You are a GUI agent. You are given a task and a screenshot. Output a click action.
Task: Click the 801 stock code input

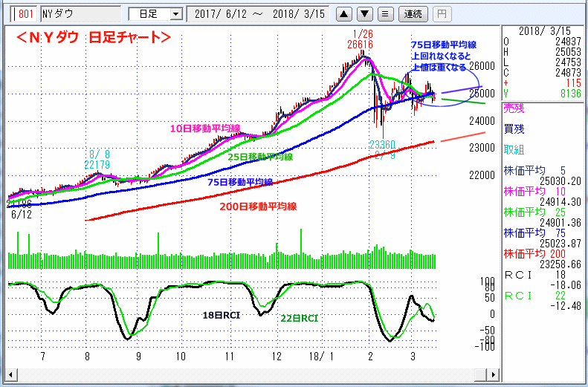(22, 14)
